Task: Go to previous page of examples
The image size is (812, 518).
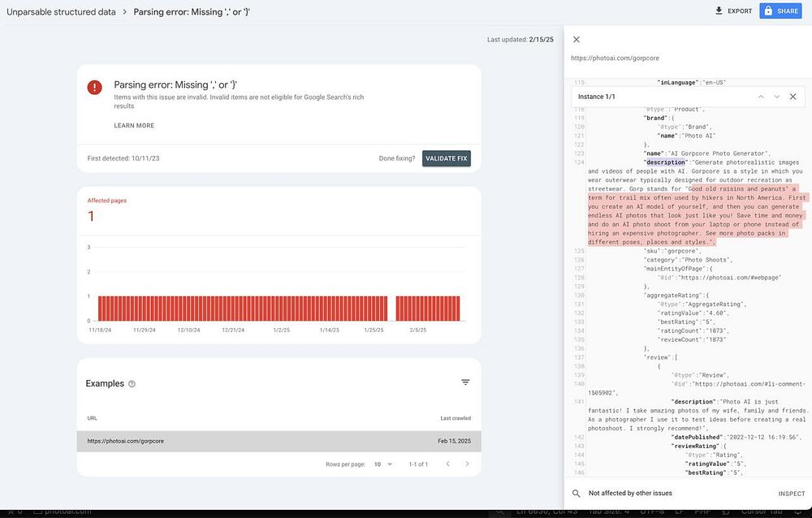Action: pyautogui.click(x=448, y=464)
